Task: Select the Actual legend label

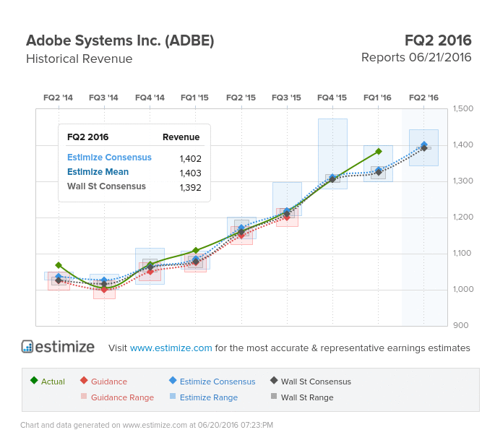Action: pyautogui.click(x=53, y=382)
